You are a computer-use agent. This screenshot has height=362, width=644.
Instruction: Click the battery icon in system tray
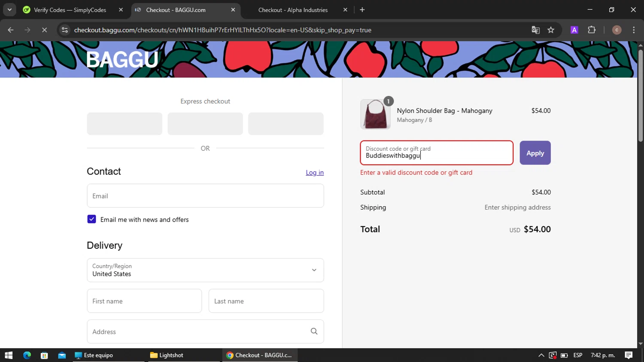[x=564, y=355]
